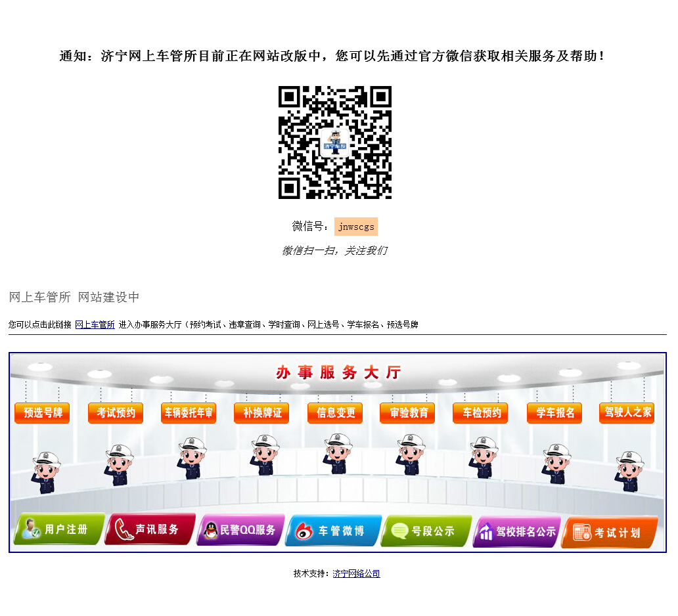Open the 声讯服务 red button
The width and height of the screenshot is (678, 616).
(150, 529)
